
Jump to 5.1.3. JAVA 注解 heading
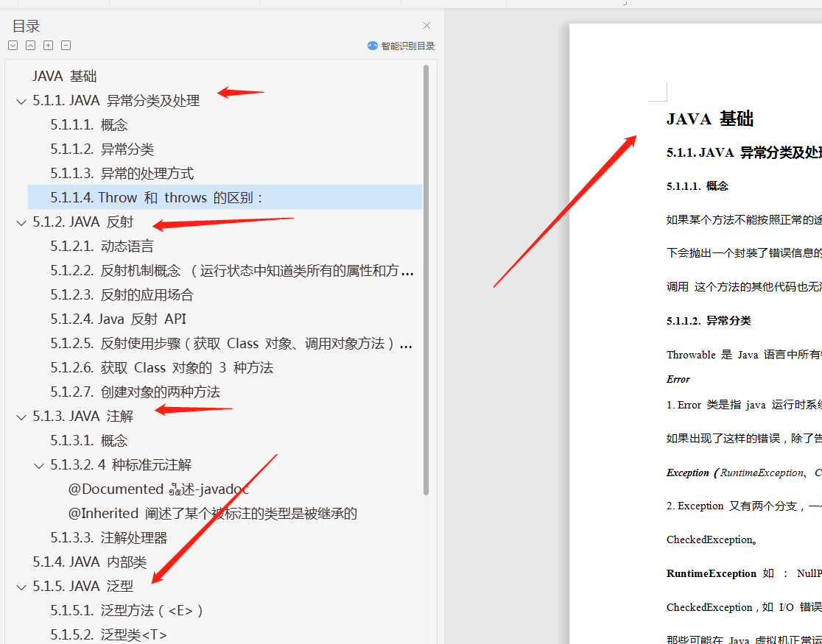[82, 416]
